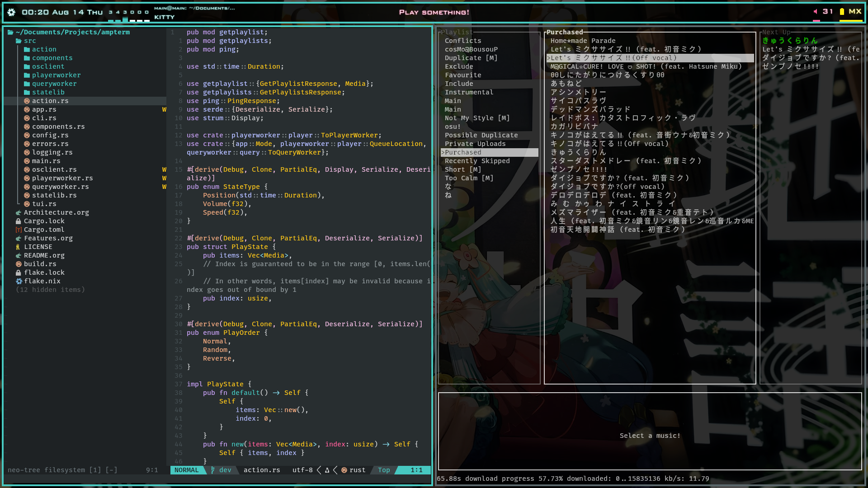Click the TOML icon beside Cargo.toml
This screenshot has height=488, width=868.
point(19,230)
